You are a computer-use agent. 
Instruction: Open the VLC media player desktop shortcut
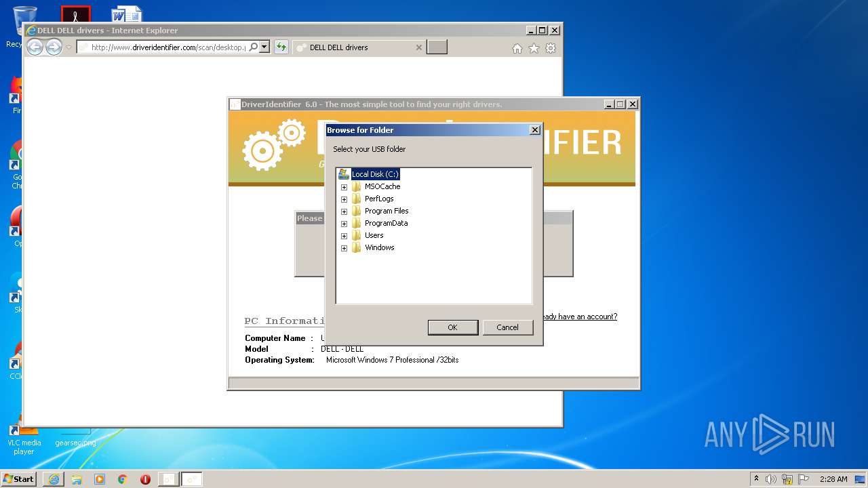tap(24, 438)
